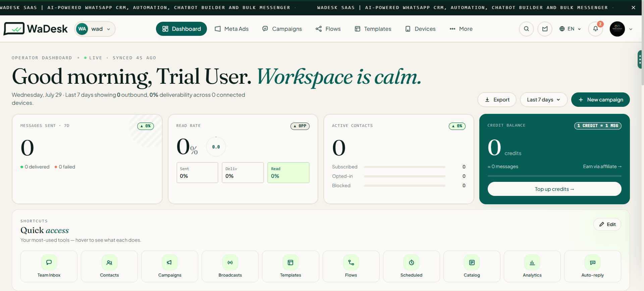Open the Scheduled shortcut
Viewport: 644px width, 291px height.
click(x=412, y=266)
